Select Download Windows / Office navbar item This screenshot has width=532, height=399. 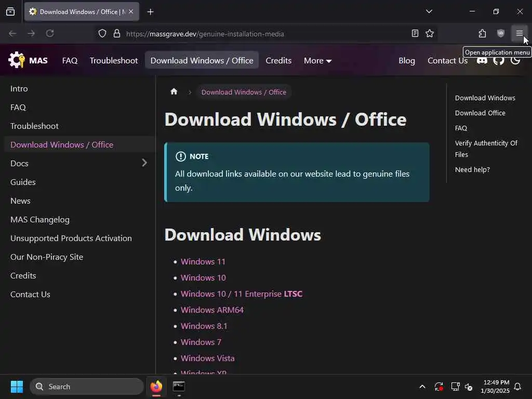[x=202, y=60]
